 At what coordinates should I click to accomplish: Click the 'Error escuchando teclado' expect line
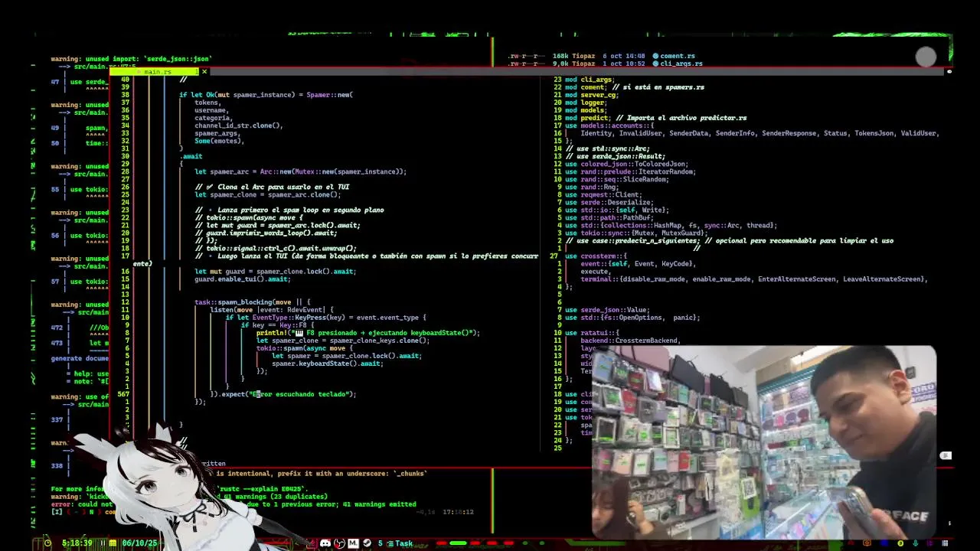(283, 393)
